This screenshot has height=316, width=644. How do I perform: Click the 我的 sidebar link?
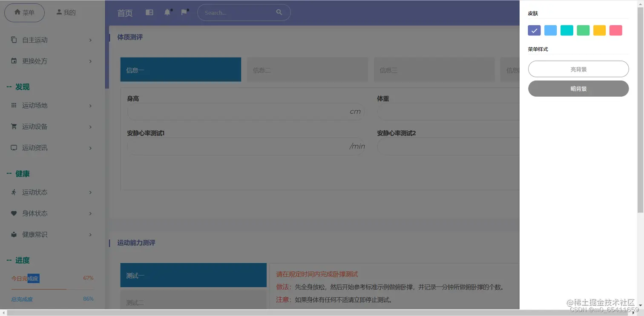tap(66, 12)
